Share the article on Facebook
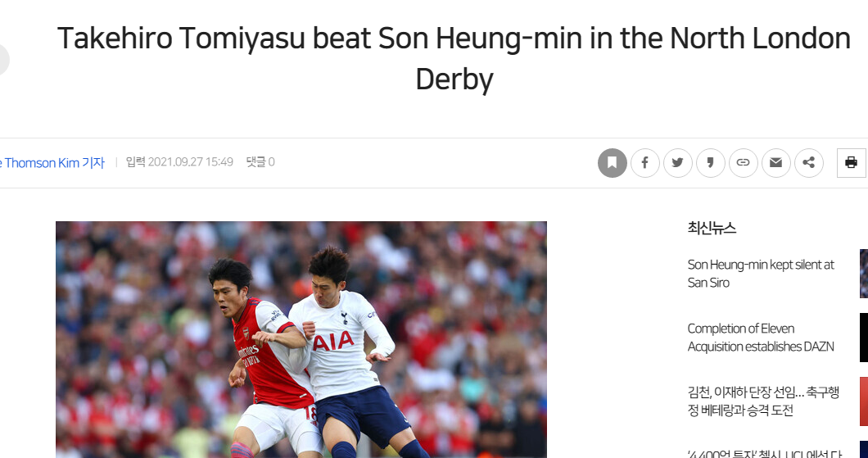Screen dimensions: 868x458 coord(645,163)
